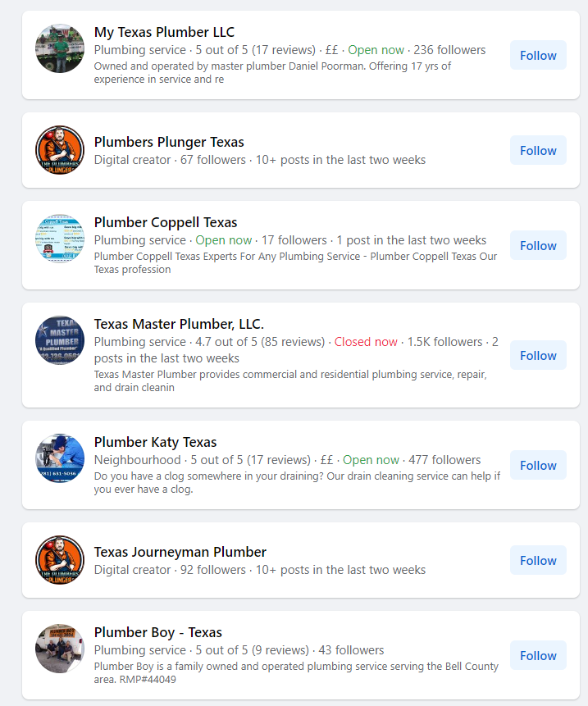Follow the Plumber Coppell Texas page

point(537,245)
